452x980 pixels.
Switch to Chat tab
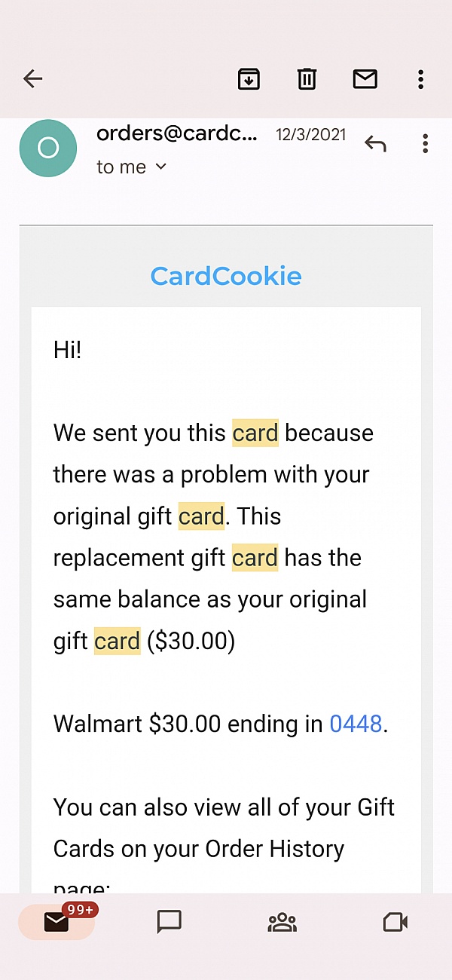[169, 921]
